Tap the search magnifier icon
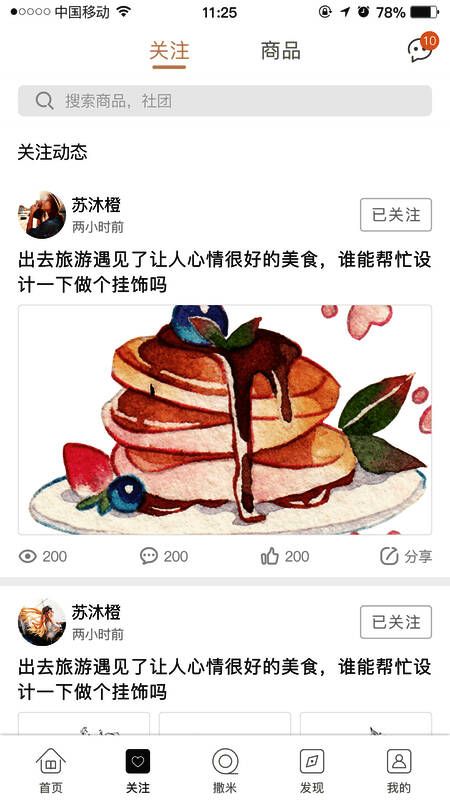 (45, 101)
